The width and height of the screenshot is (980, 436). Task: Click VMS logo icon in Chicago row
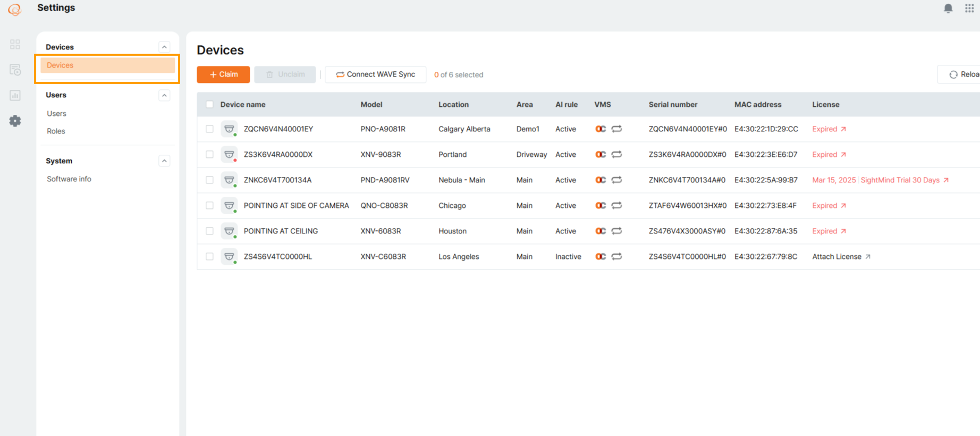pyautogui.click(x=601, y=205)
